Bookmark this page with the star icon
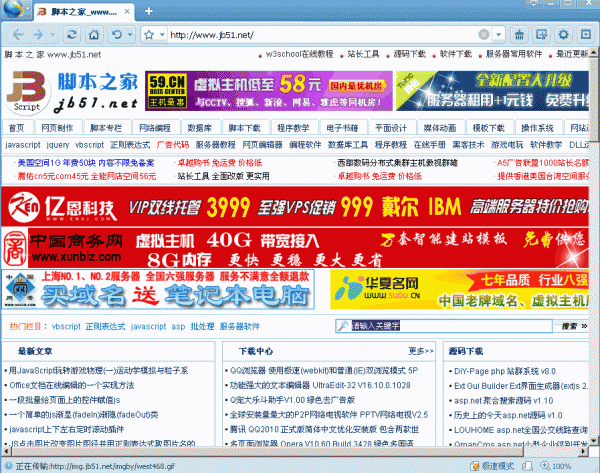Image resolution: width=600 pixels, height=473 pixels. coord(149,35)
